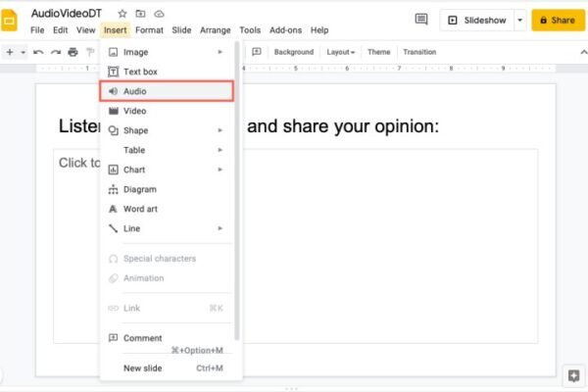Expand the Chart submenu arrow
The width and height of the screenshot is (588, 392).
(220, 170)
